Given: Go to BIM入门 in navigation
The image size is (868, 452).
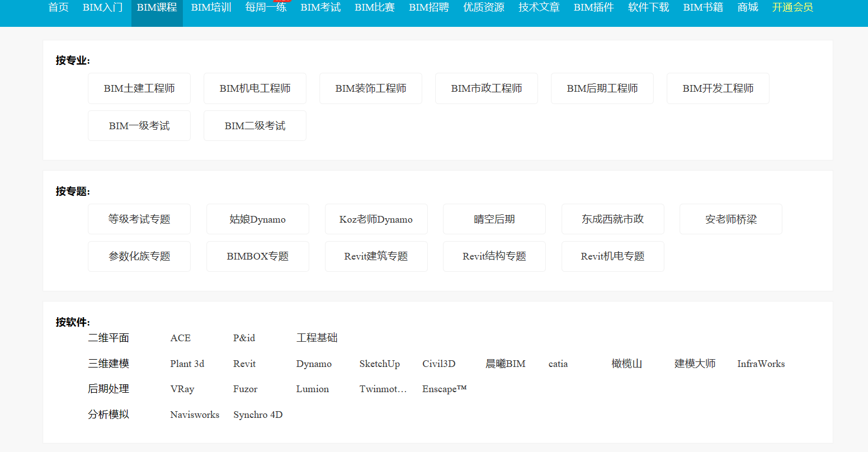Looking at the screenshot, I should 102,8.
